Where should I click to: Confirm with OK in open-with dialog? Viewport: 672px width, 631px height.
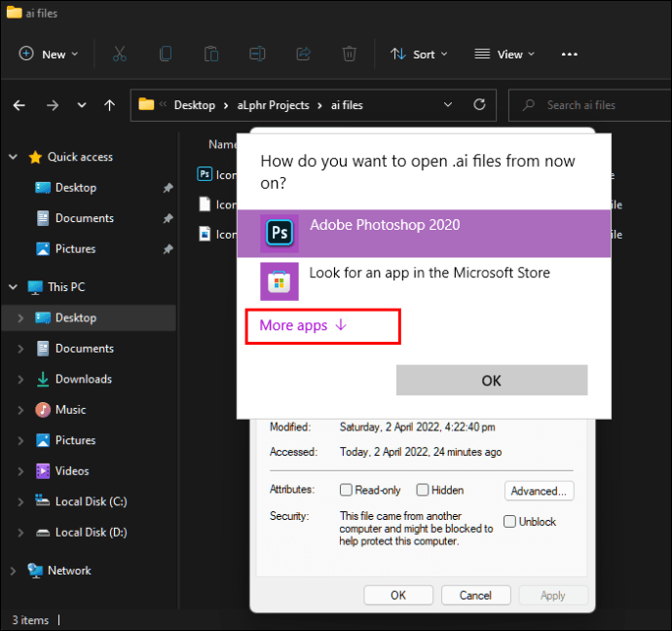point(492,380)
